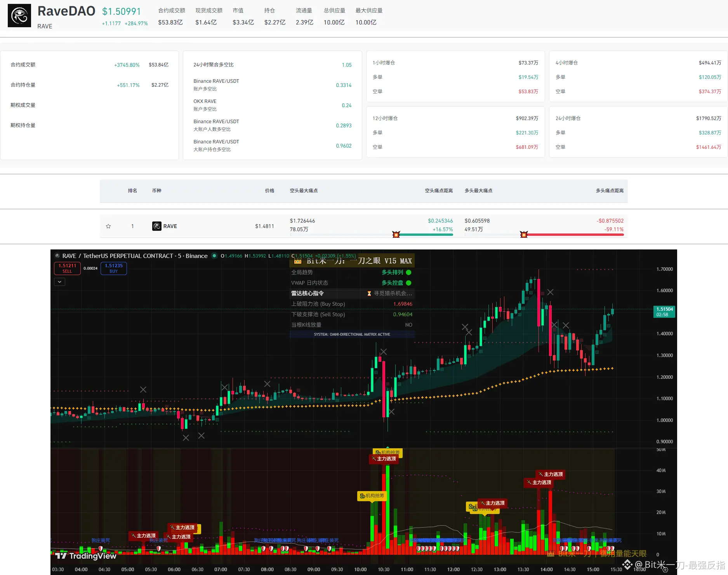Click the 大账户人数多空比 value 0.2893
Image resolution: width=728 pixels, height=575 pixels.
pos(344,125)
